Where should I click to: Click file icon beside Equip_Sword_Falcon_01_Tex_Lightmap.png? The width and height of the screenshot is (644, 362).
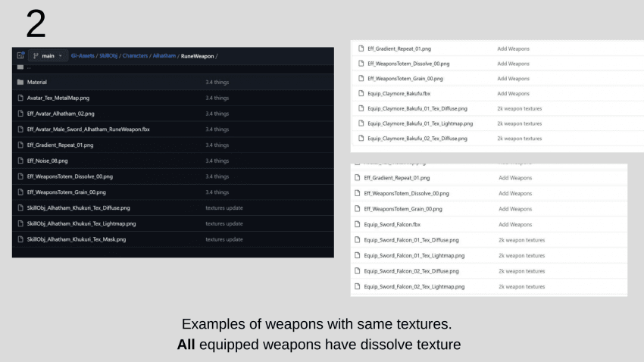pos(358,255)
